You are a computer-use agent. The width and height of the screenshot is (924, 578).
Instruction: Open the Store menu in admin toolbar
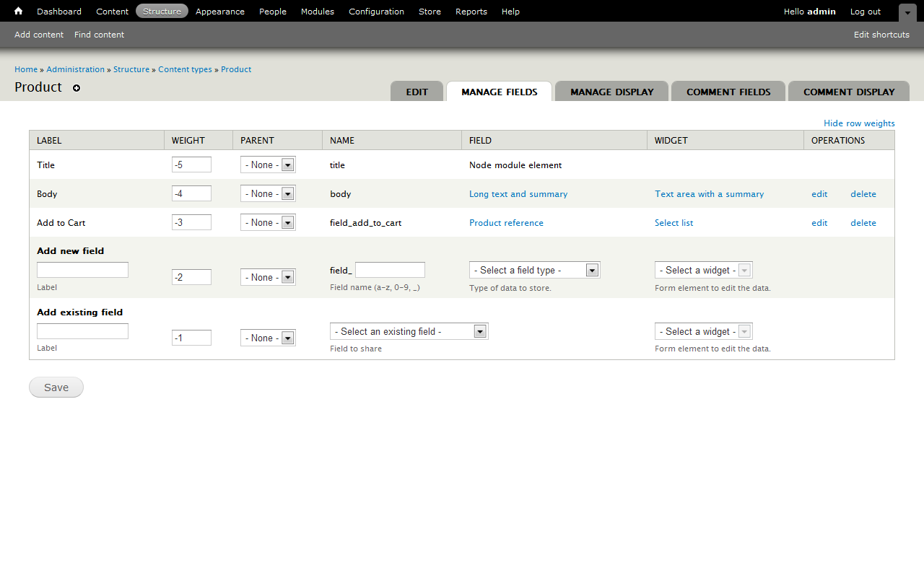tap(430, 12)
